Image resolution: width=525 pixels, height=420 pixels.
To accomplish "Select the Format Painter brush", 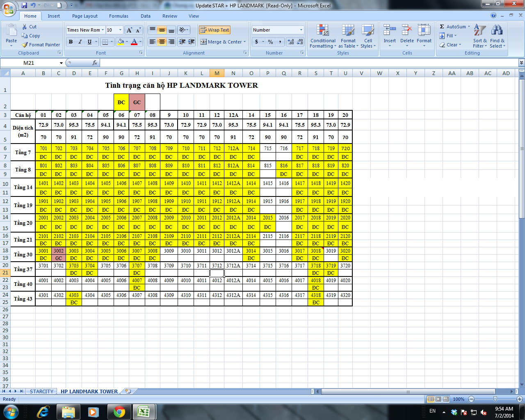I will (x=25, y=45).
